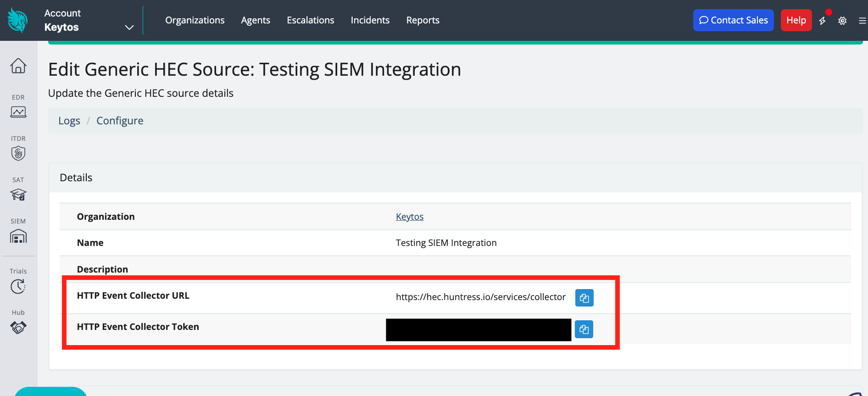This screenshot has width=868, height=396.
Task: Open the SIEM sidebar icon
Action: tap(18, 236)
